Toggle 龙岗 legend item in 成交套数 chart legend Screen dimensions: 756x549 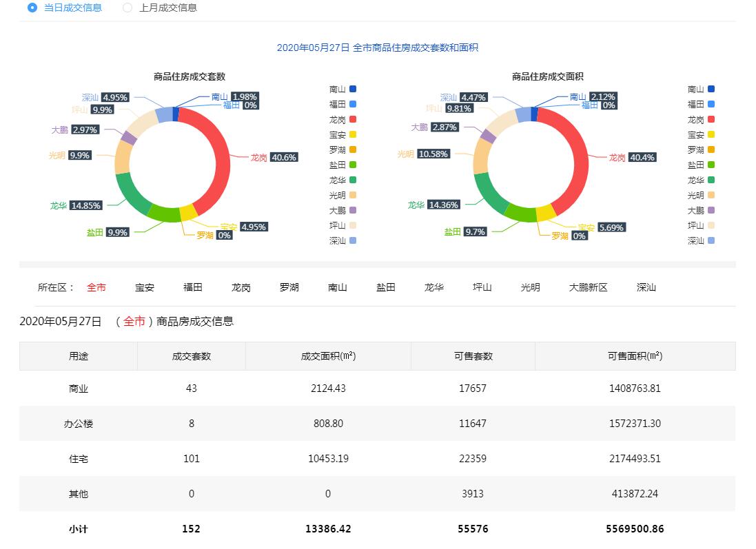343,119
